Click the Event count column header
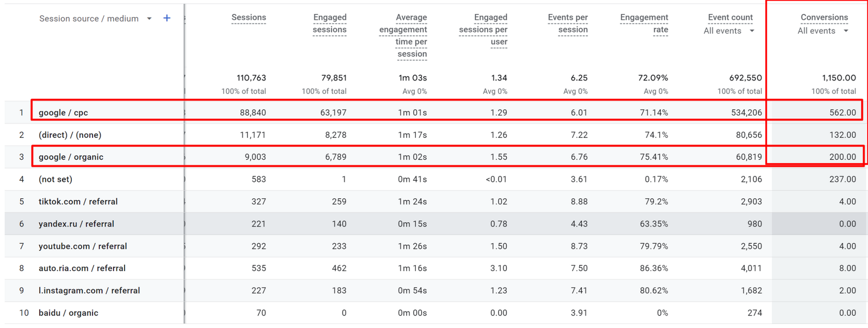Screen dimensions: 868x328 point(730,18)
